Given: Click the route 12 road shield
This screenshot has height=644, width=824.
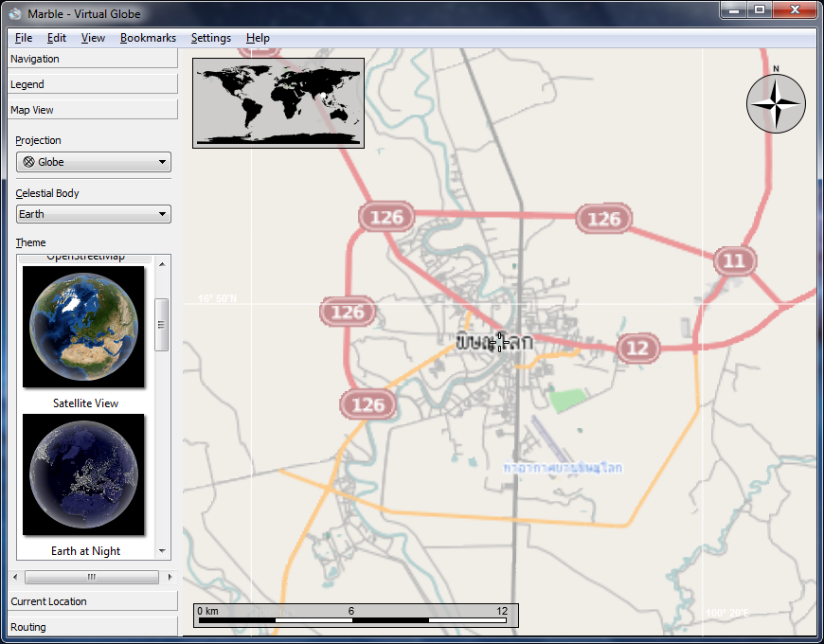Looking at the screenshot, I should [x=637, y=348].
